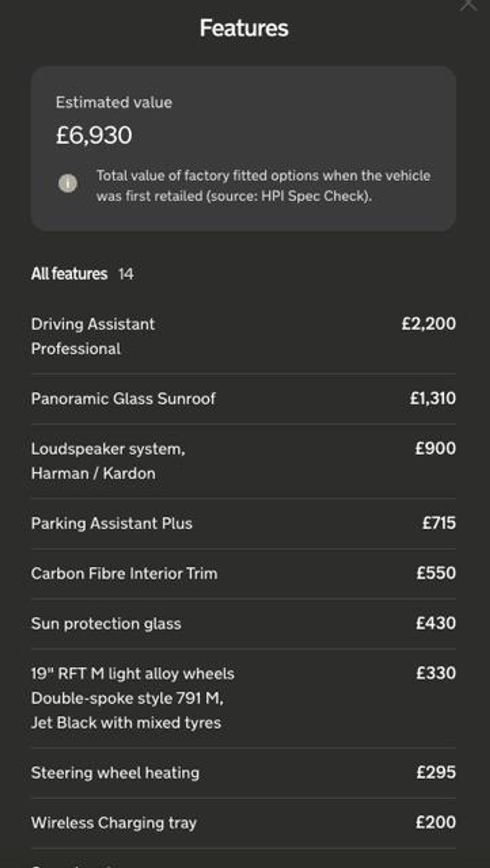Click the All features heading
The width and height of the screenshot is (490, 868).
click(69, 274)
